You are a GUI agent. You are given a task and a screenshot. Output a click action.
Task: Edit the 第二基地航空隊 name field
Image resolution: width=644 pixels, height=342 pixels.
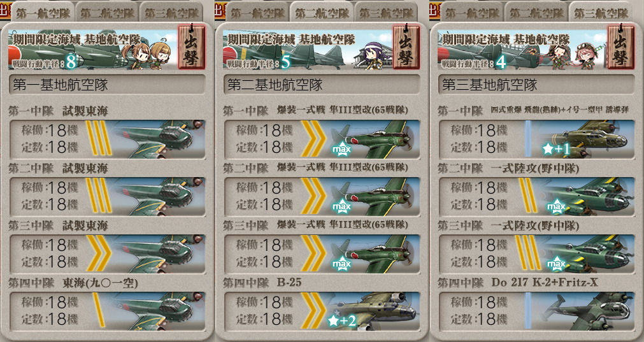(322, 85)
